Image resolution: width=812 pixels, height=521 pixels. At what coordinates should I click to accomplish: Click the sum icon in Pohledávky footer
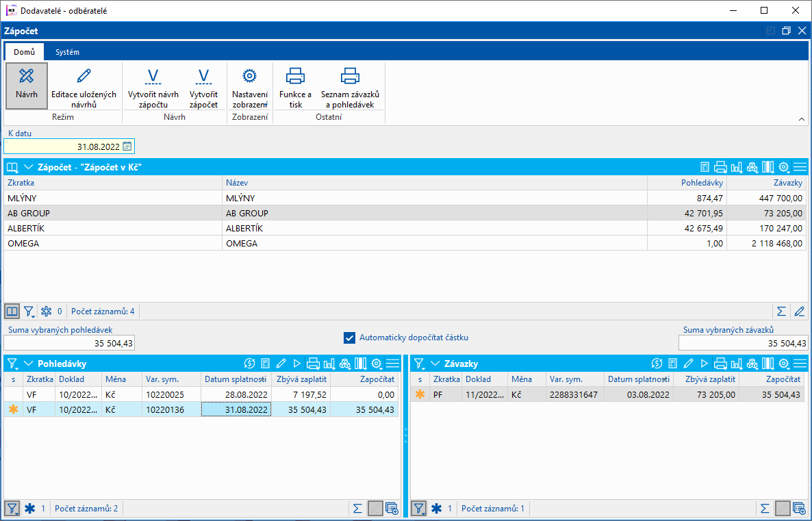pos(357,508)
